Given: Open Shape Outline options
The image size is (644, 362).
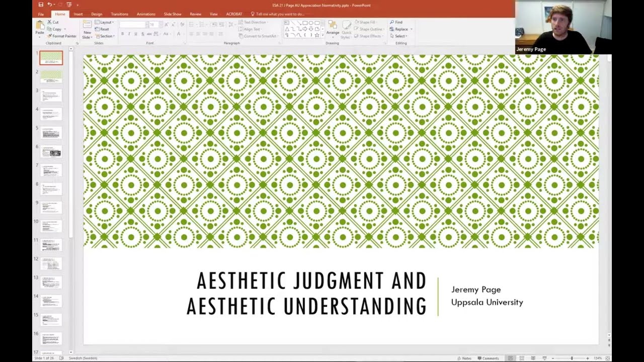Looking at the screenshot, I should point(369,29).
